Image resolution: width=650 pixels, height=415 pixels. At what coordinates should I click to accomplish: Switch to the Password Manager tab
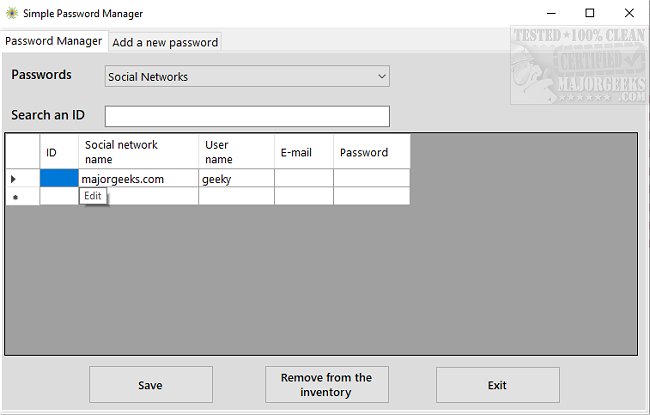coord(54,41)
